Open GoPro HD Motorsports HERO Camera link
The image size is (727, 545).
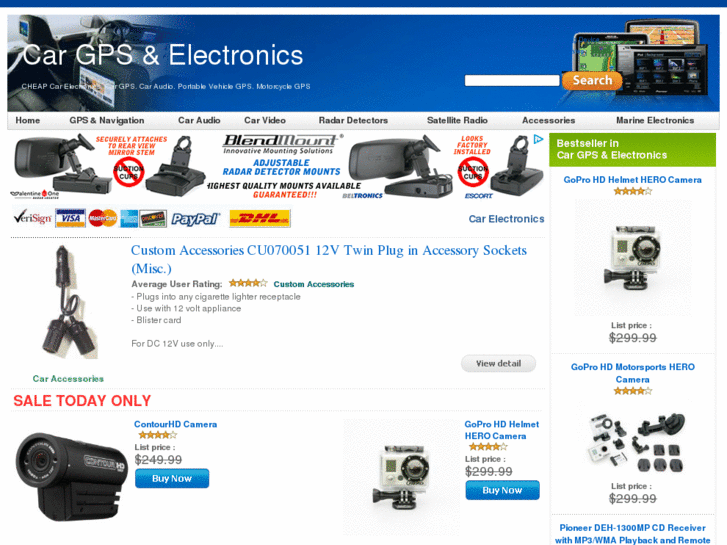point(633,373)
